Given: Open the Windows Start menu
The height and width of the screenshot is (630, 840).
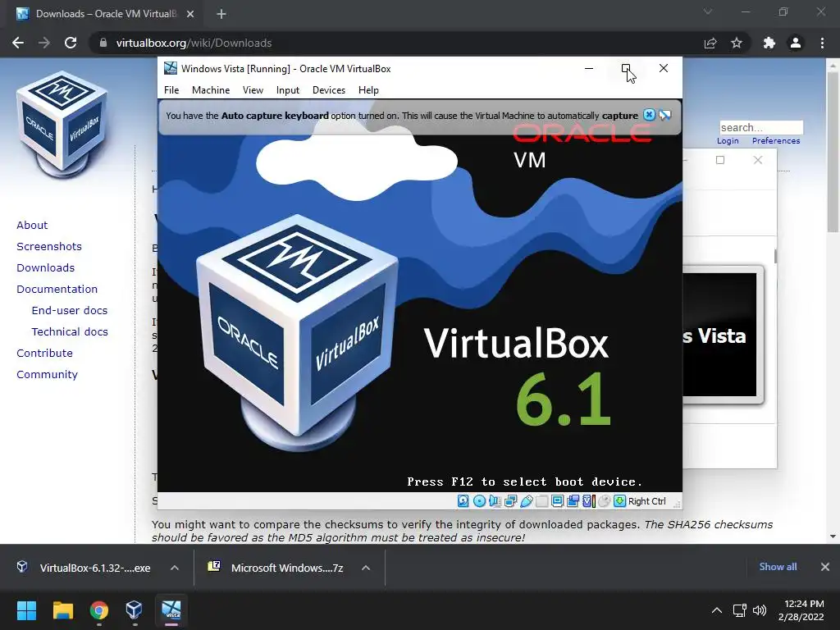Looking at the screenshot, I should 26,610.
